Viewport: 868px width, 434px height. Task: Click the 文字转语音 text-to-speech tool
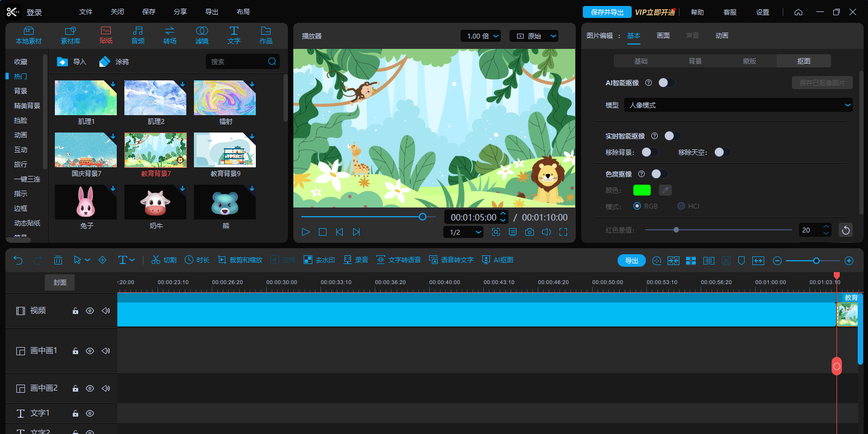(399, 260)
